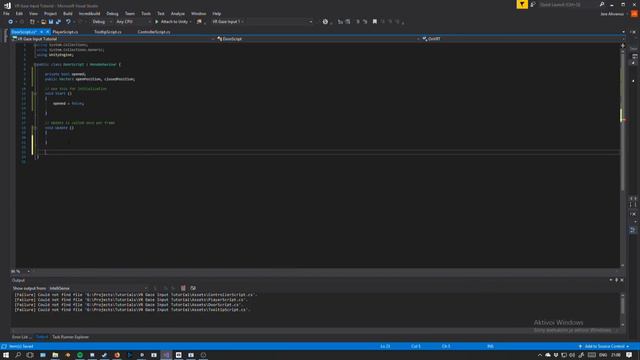Toggle auto-hide pin on Output panel
The height and width of the screenshot is (360, 640).
point(616,280)
